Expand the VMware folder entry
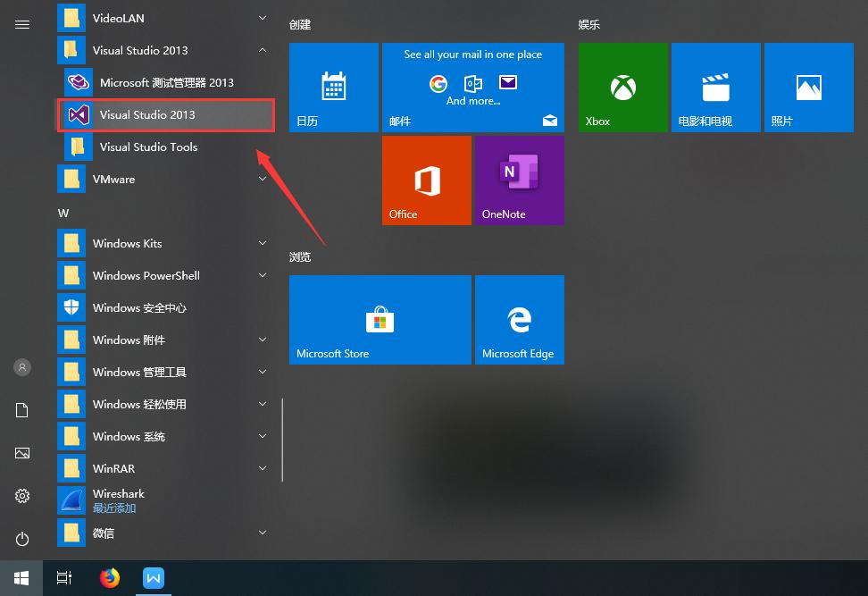The width and height of the screenshot is (868, 596). 262,179
